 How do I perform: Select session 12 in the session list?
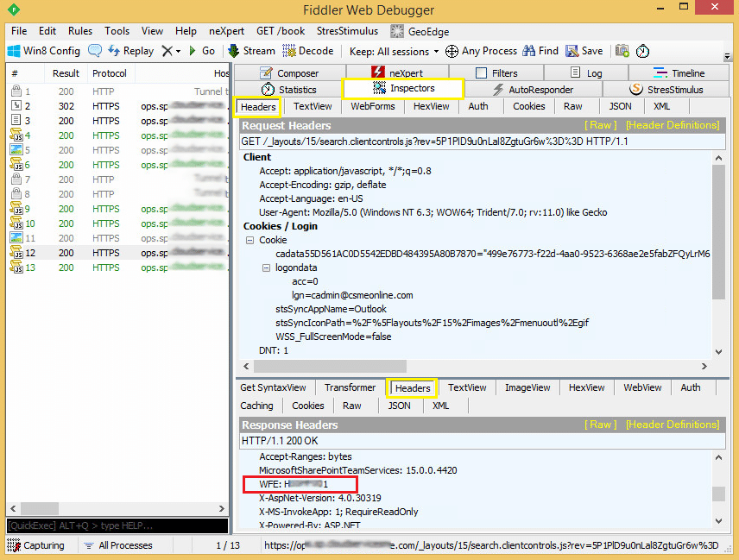click(86, 253)
